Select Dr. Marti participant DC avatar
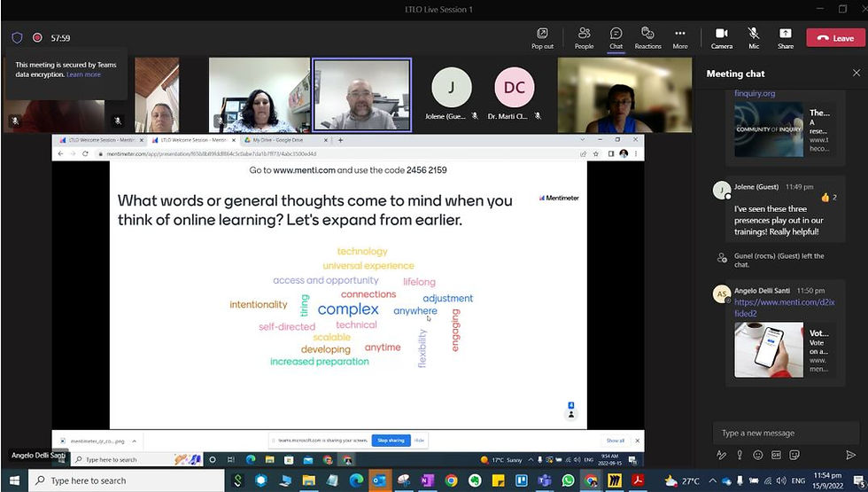Viewport: 868px width, 492px height. pos(515,87)
